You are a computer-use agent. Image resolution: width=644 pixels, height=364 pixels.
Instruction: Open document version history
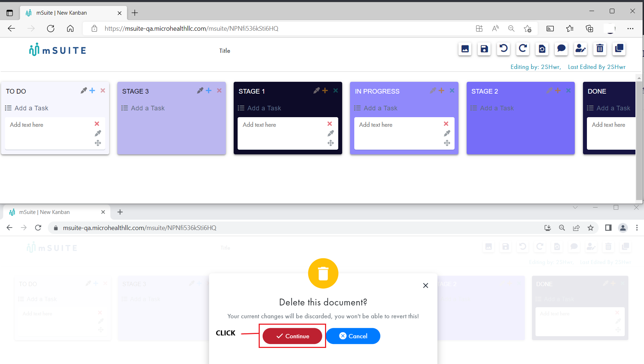pos(542,49)
